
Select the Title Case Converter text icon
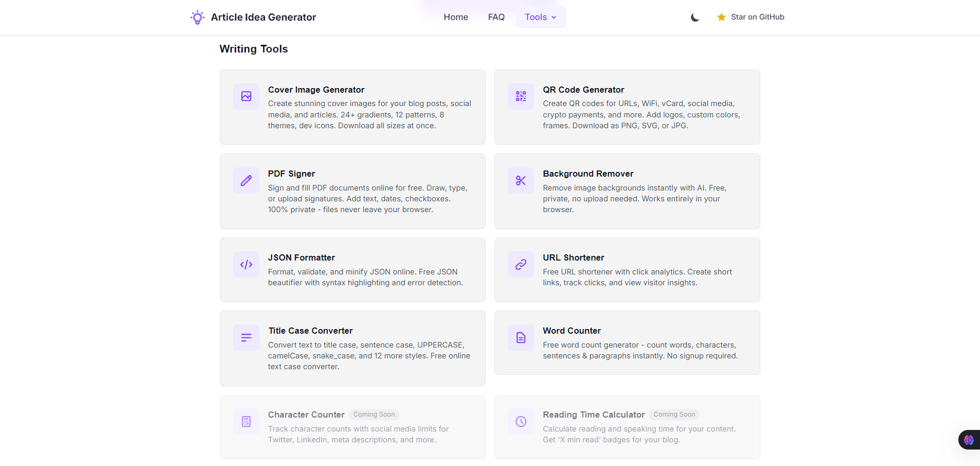246,337
